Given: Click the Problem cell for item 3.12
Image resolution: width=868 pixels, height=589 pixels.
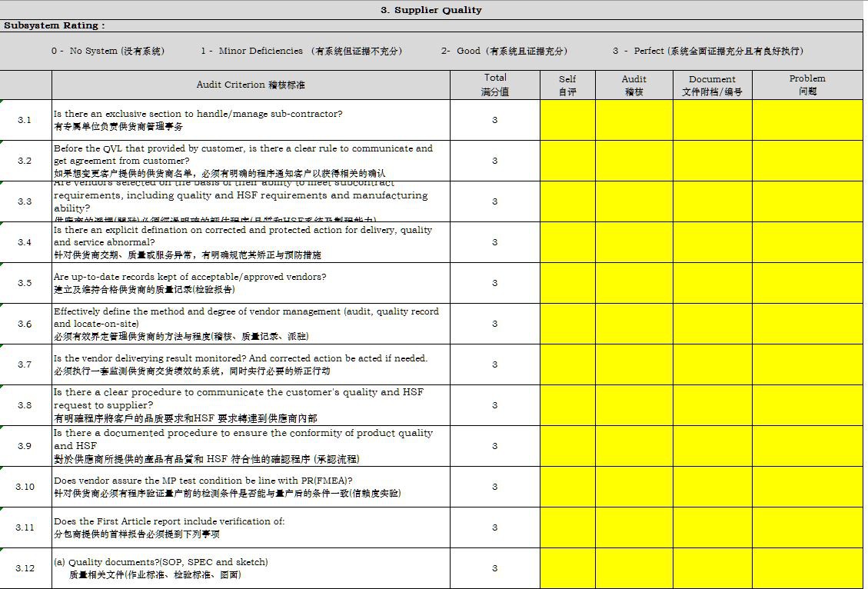Looking at the screenshot, I should click(807, 568).
